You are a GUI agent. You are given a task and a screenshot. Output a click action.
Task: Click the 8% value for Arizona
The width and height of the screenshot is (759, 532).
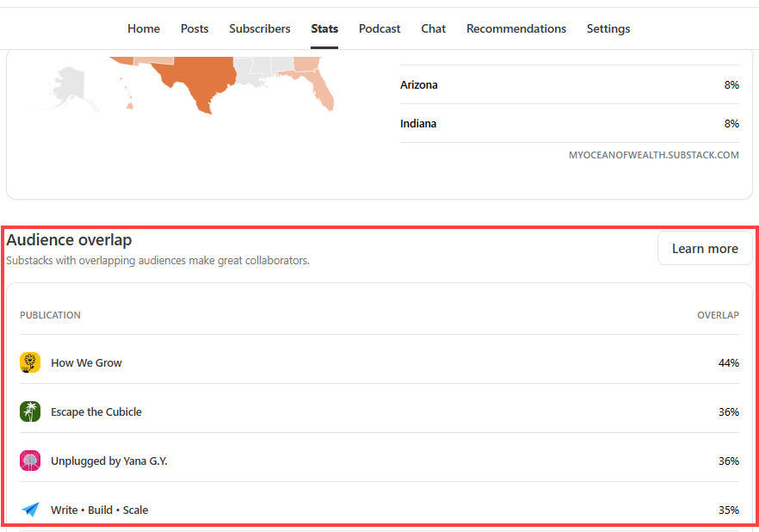coord(731,84)
